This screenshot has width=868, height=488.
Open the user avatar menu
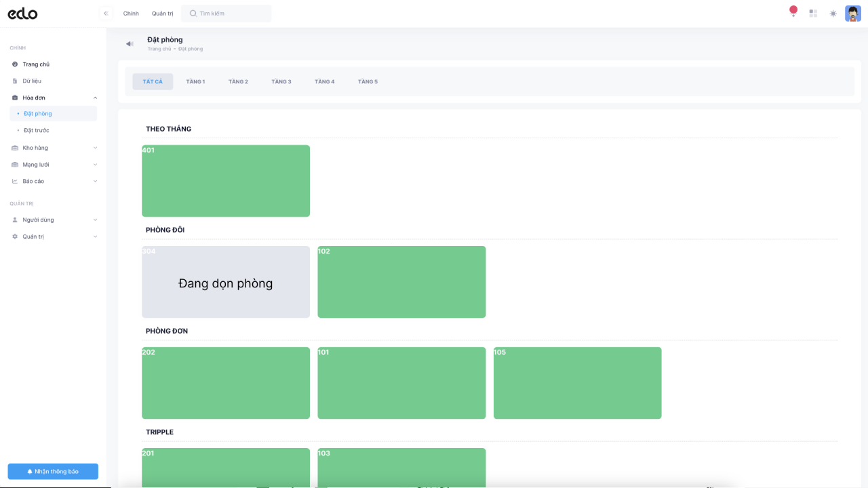point(853,14)
